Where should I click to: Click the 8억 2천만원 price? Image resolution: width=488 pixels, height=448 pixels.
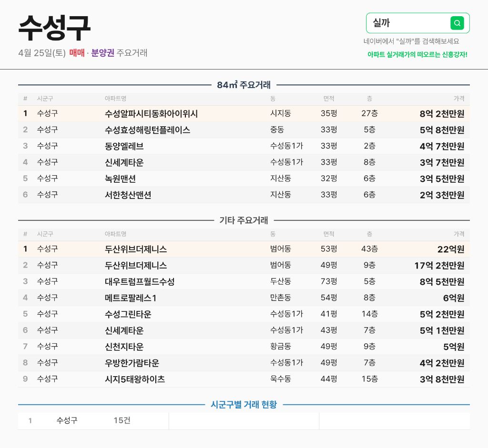442,113
